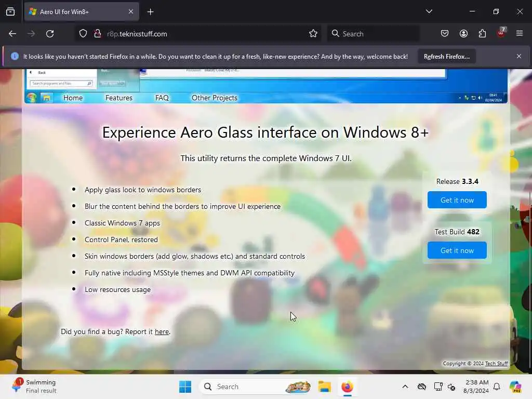The width and height of the screenshot is (532, 399).
Task: Click the Firefox toolbar Search field
Action: click(x=373, y=34)
